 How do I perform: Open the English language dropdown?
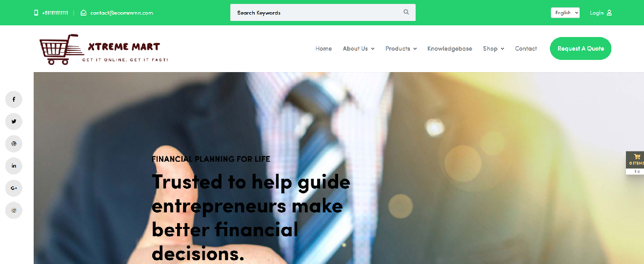tap(565, 13)
